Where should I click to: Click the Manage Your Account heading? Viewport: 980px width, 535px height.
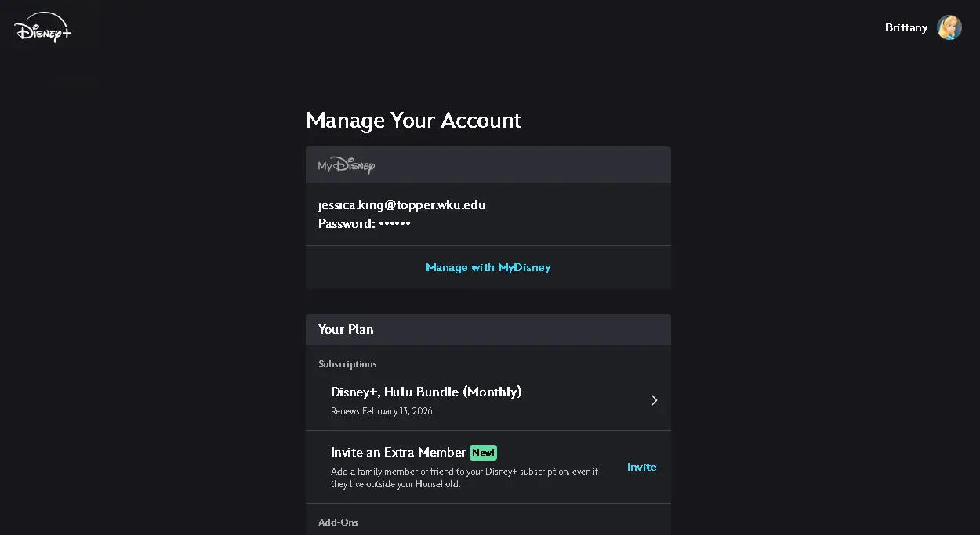414,120
